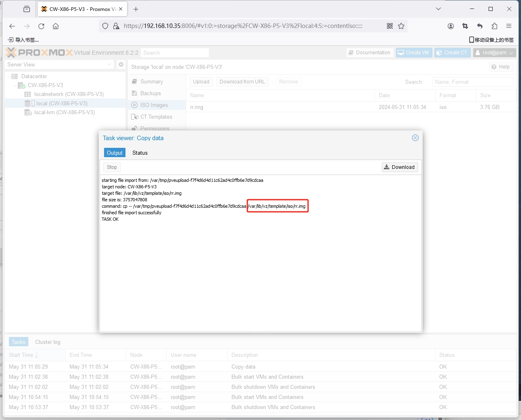Click the Stop button in task viewer

coord(112,167)
